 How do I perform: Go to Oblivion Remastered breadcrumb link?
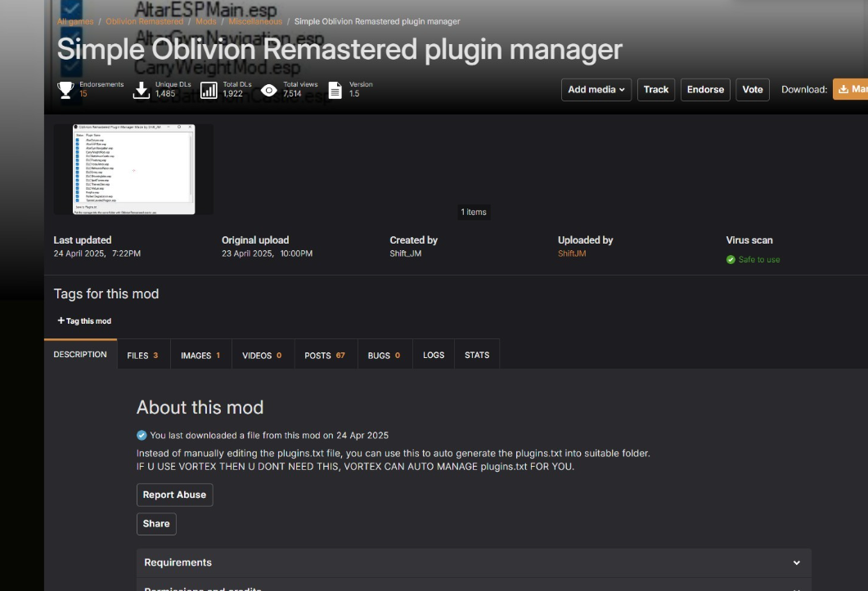(145, 21)
